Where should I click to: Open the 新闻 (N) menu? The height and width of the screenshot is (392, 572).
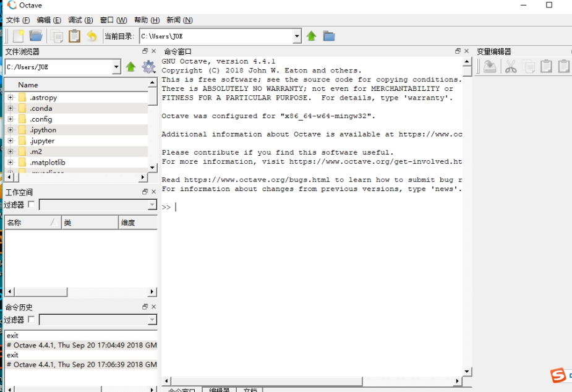[179, 20]
